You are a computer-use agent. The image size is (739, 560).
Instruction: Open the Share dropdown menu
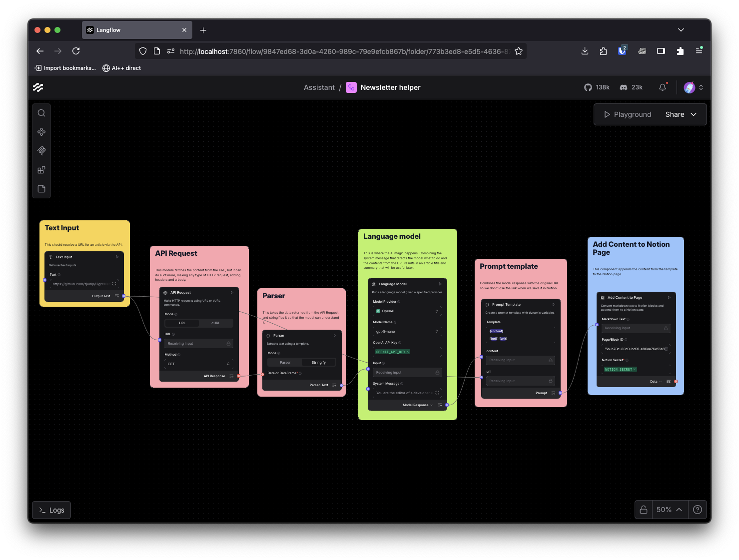pyautogui.click(x=681, y=114)
